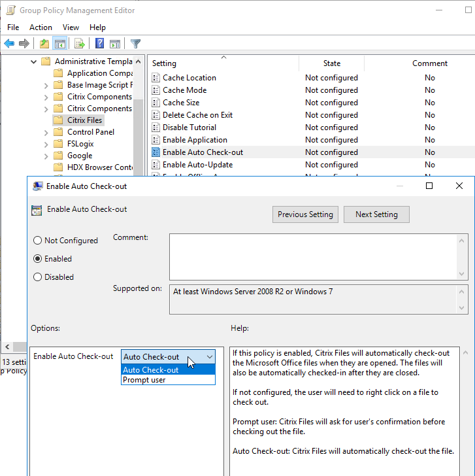Click the HDX Browser Content folder icon

tap(58, 167)
